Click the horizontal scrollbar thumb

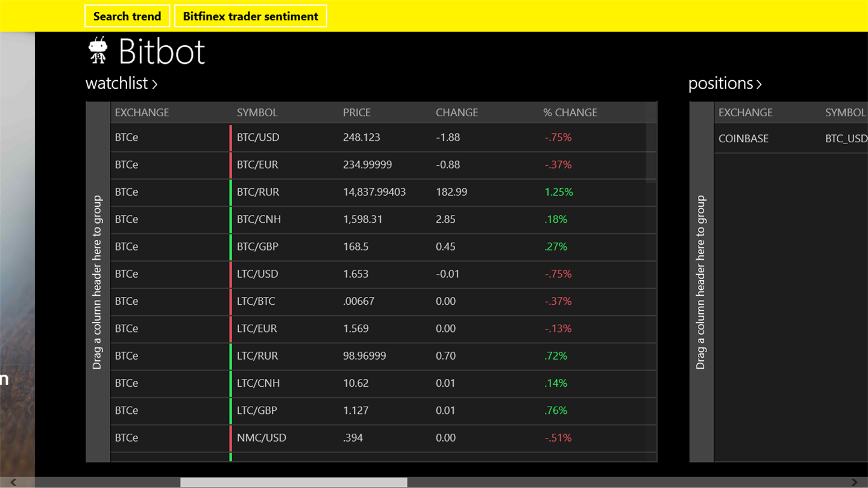(294, 482)
